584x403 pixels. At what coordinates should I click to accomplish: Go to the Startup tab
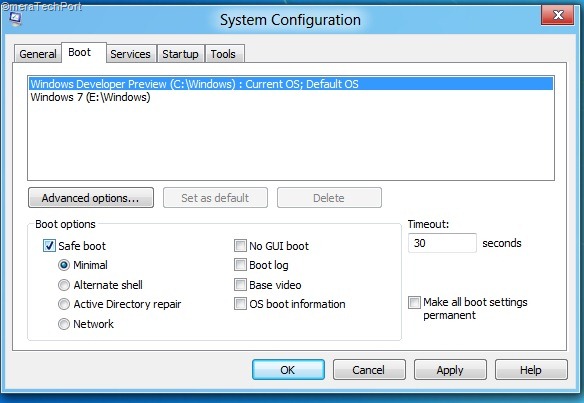coord(181,54)
